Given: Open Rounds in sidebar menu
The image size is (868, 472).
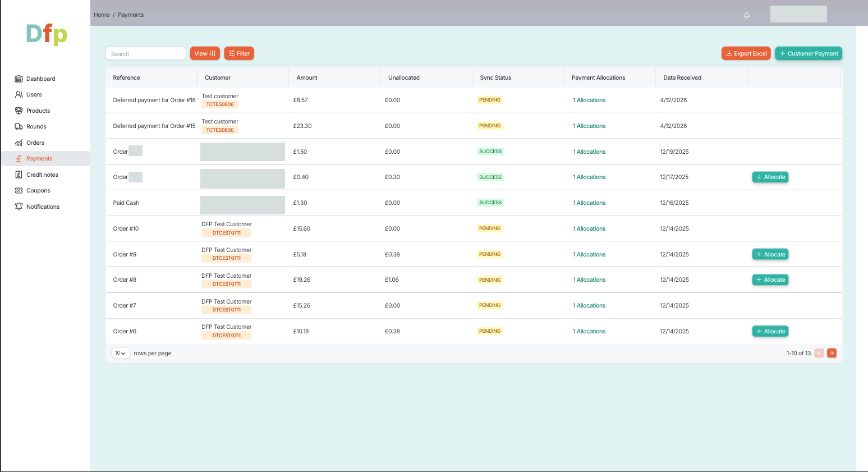Looking at the screenshot, I should coord(36,127).
